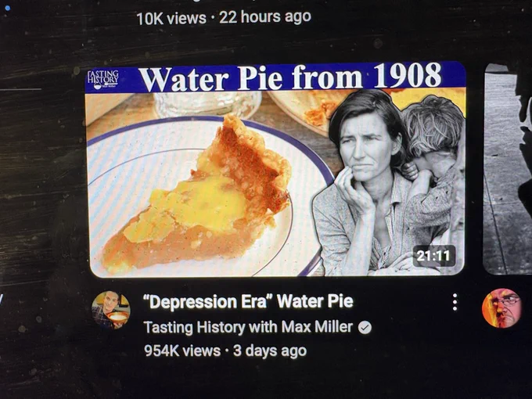This screenshot has width=532, height=399.
Task: Open the three-dot more options menu
Action: click(455, 302)
